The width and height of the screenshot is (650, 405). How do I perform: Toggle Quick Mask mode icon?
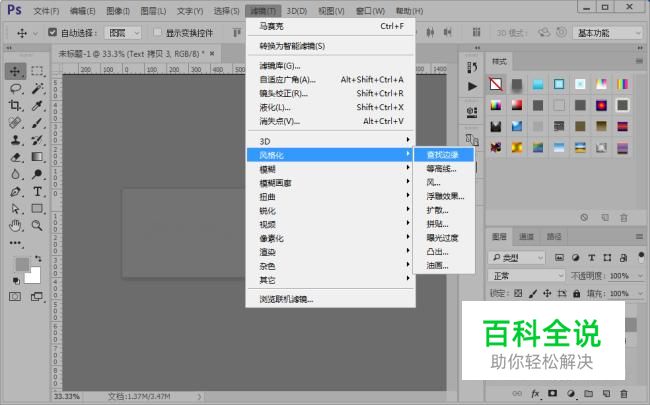coord(15,296)
